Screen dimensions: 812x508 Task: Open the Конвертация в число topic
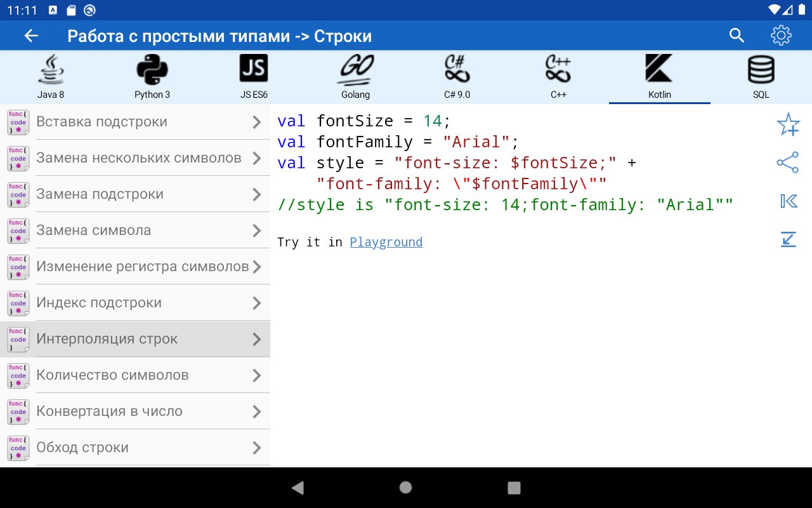[135, 411]
